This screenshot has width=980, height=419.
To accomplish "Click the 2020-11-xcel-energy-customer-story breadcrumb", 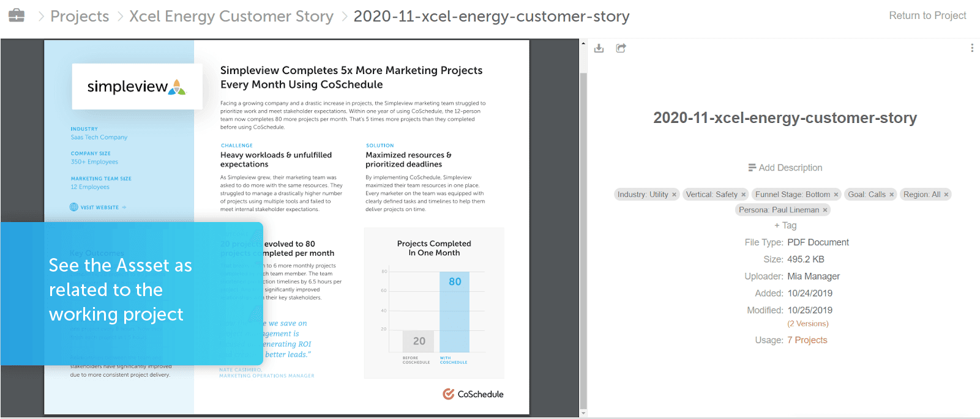I will coord(492,17).
